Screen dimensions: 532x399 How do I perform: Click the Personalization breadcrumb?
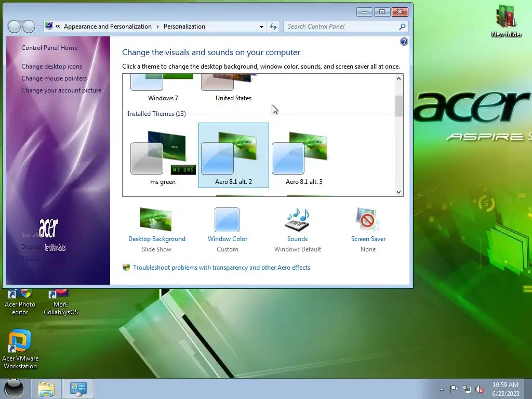click(184, 26)
